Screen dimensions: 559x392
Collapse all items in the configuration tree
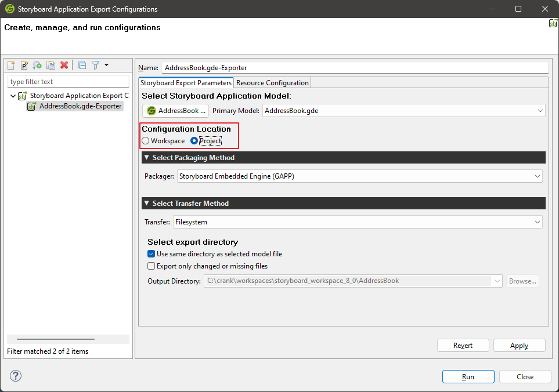[82, 65]
